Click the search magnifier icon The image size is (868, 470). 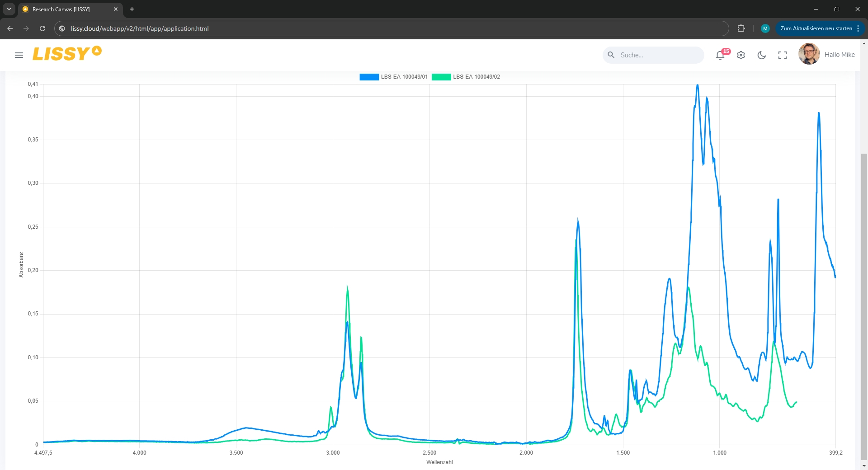pos(611,55)
